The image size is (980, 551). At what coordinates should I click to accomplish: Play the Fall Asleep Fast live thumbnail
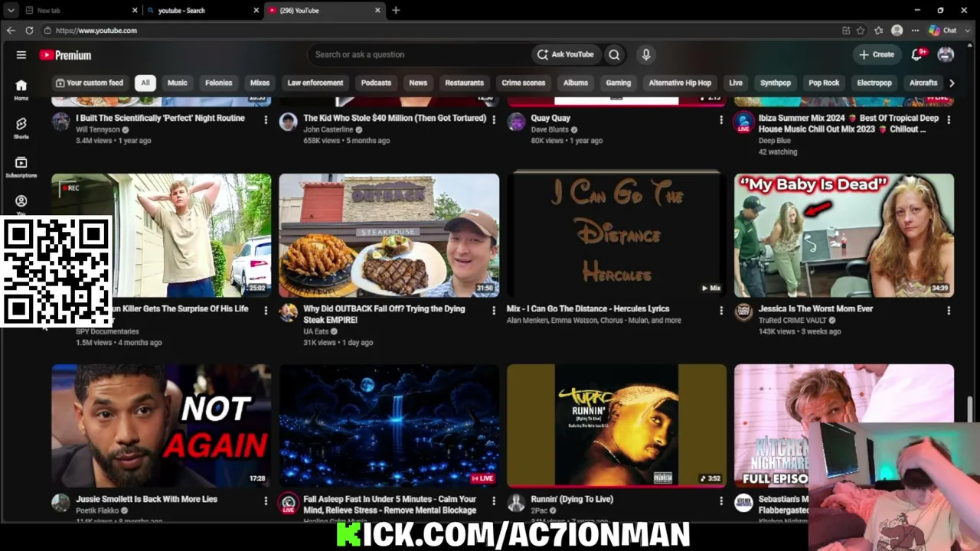389,425
